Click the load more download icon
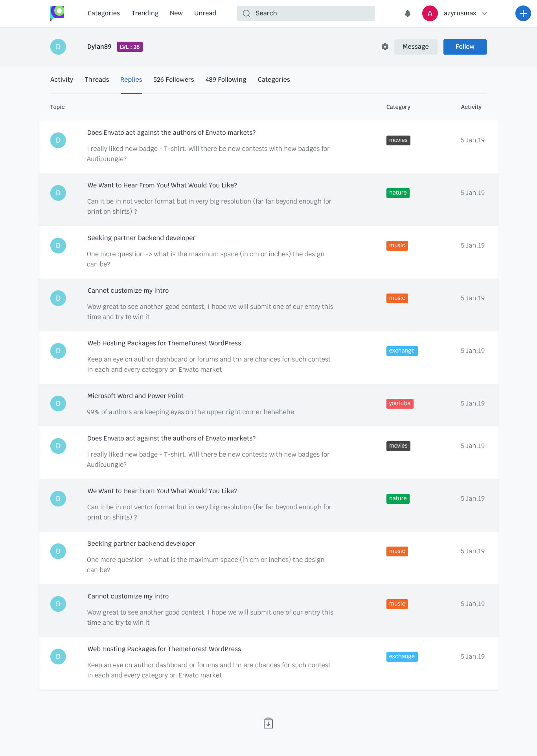 [x=268, y=723]
